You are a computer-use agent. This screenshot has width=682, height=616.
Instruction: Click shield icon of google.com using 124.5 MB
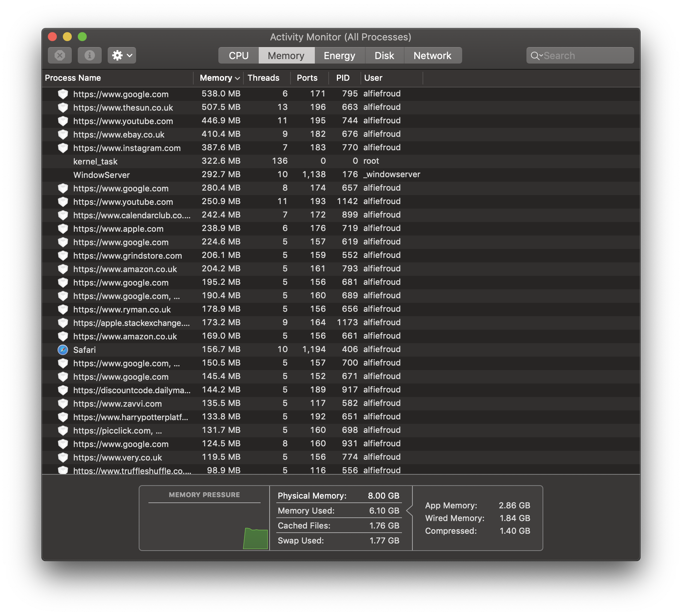pyautogui.click(x=63, y=444)
